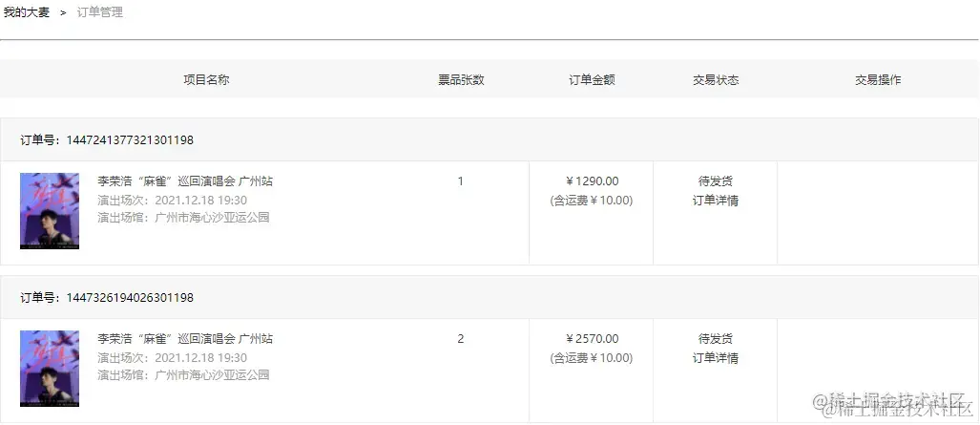980x425 pixels.
Task: Open poster thumbnail of first order
Action: [x=50, y=211]
